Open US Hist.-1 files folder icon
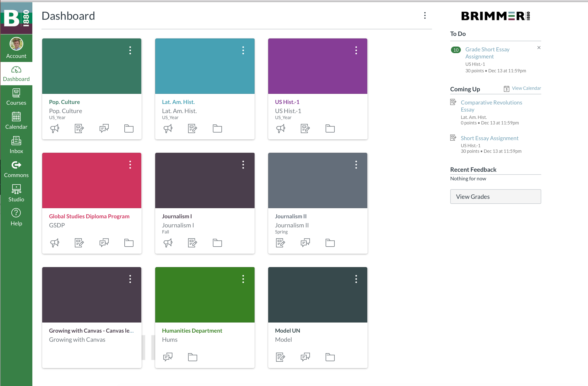Screen dimensions: 588x386 [x=330, y=128]
